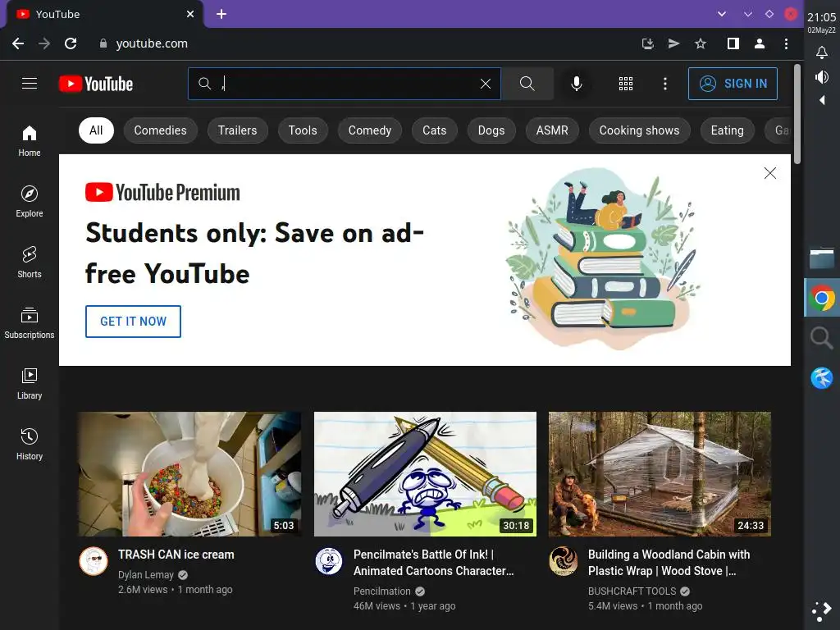Go to Home in sidebar
Screen dimensions: 840x630
pos(30,141)
